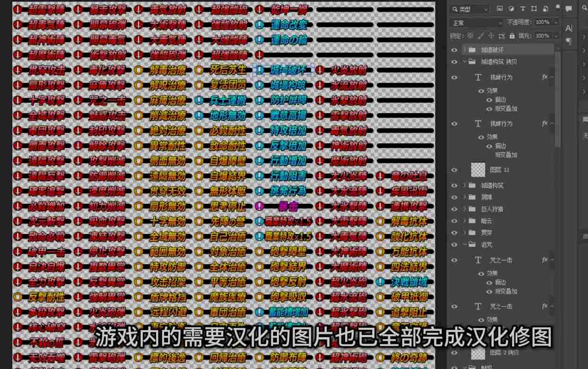Lock artboard nesting icon
Screen dimensions: 588x369
coord(502,36)
